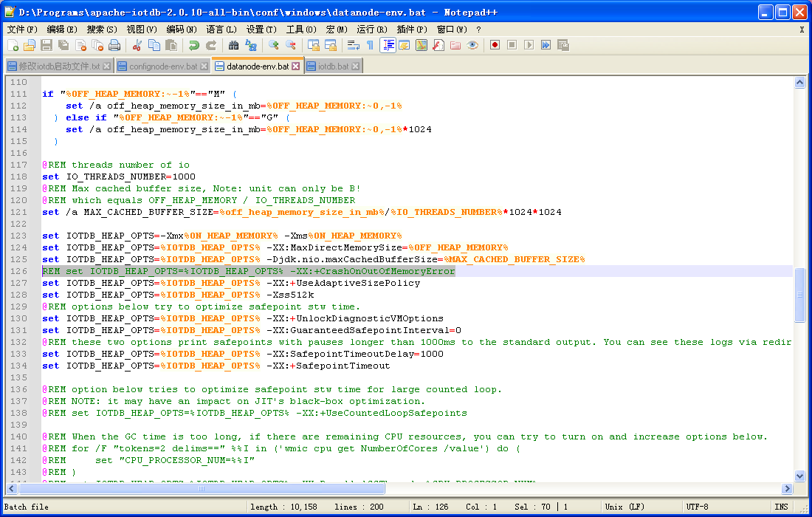Click the INS insert mode indicator
This screenshot has width=812, height=517.
pyautogui.click(x=782, y=507)
